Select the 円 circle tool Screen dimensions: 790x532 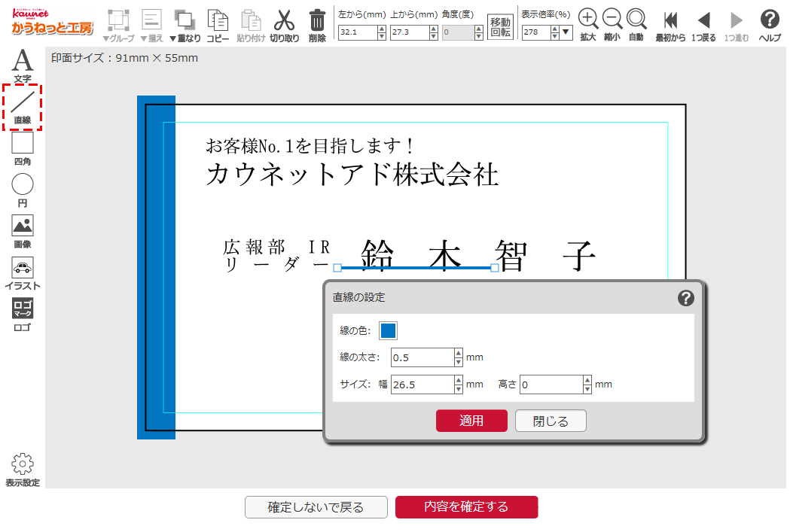pos(22,190)
